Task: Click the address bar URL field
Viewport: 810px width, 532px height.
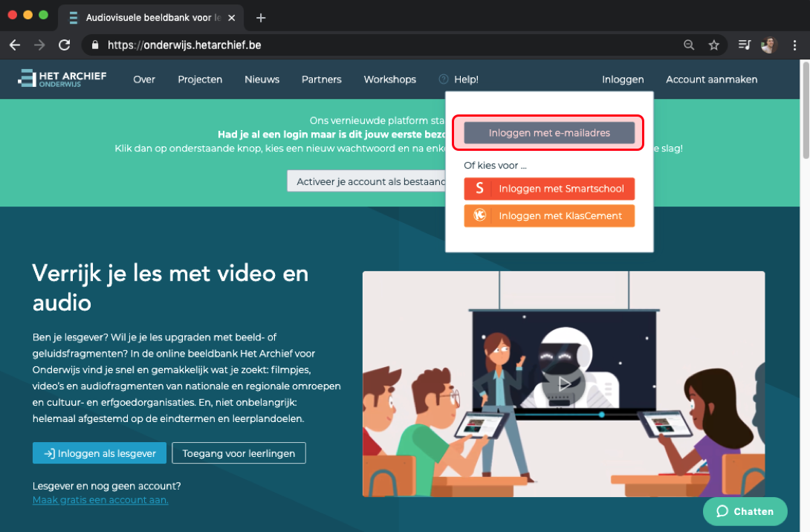Action: (x=372, y=45)
